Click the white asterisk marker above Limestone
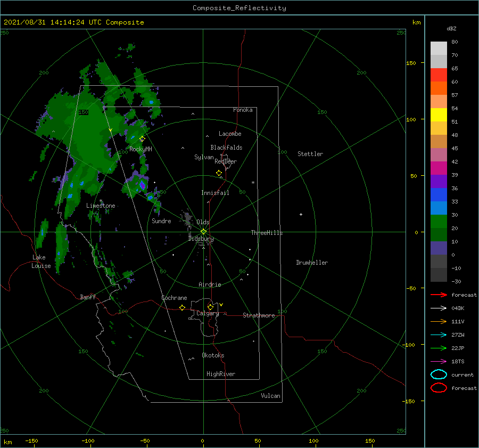The image size is (479, 448). click(101, 201)
